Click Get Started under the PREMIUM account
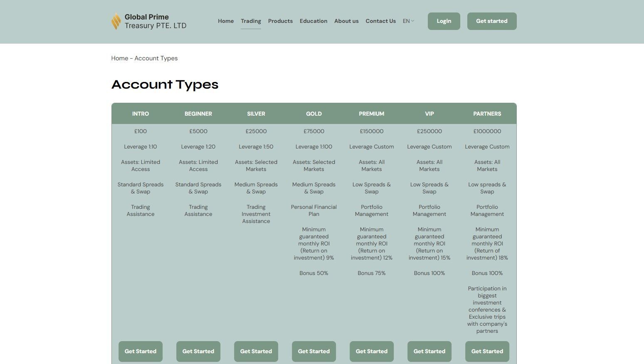 372,352
